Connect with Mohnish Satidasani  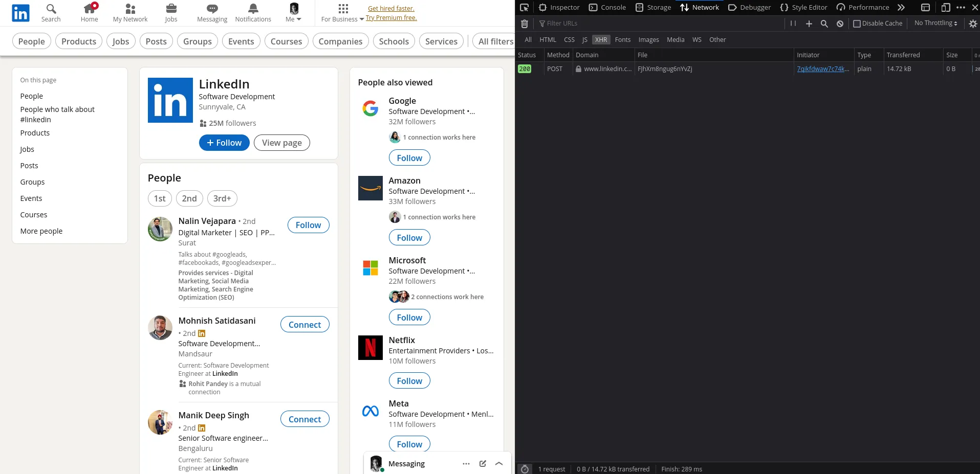[305, 325]
